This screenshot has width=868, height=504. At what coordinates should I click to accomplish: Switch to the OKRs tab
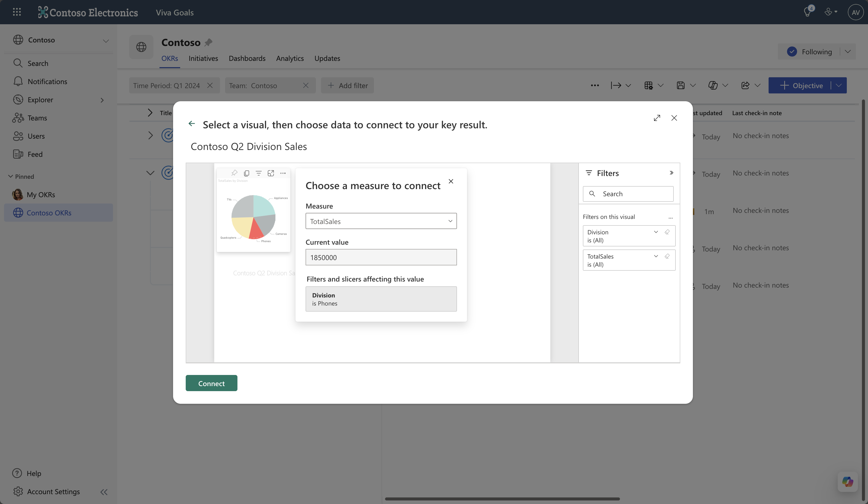pos(170,58)
